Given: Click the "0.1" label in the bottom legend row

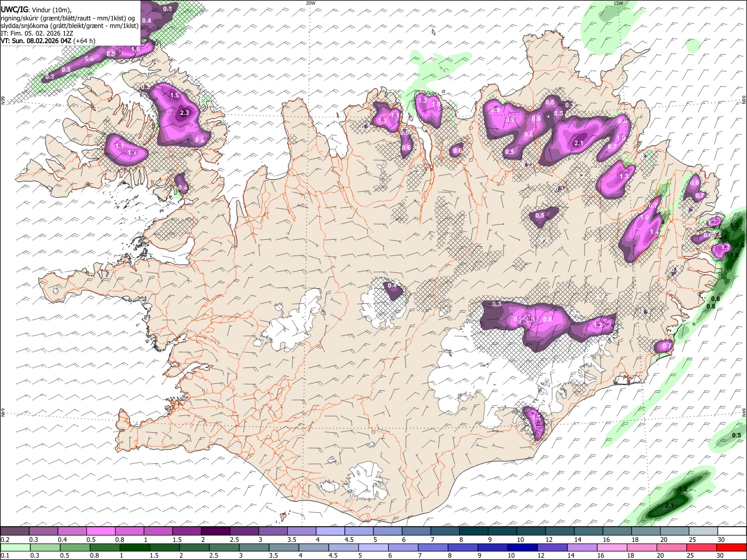Looking at the screenshot, I should coord(5,556).
